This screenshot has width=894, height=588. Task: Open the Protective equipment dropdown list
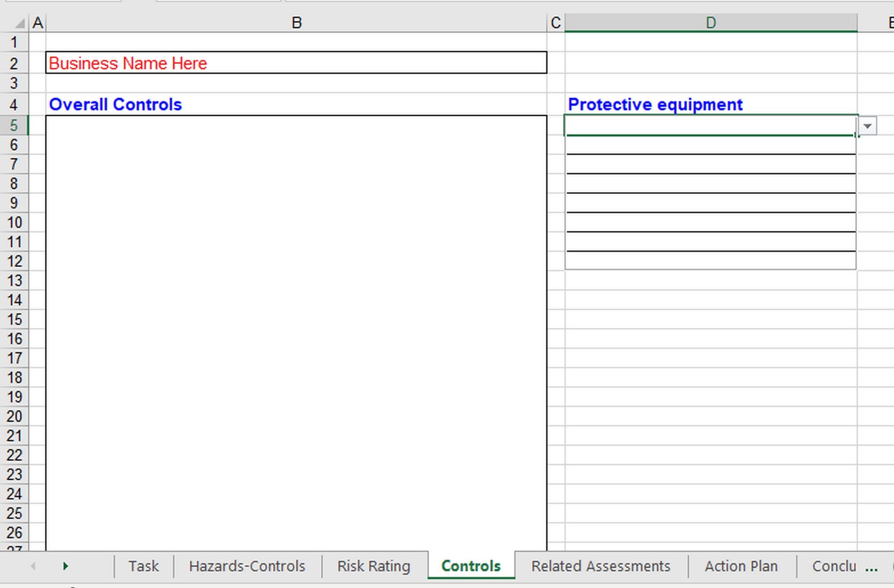pos(868,126)
